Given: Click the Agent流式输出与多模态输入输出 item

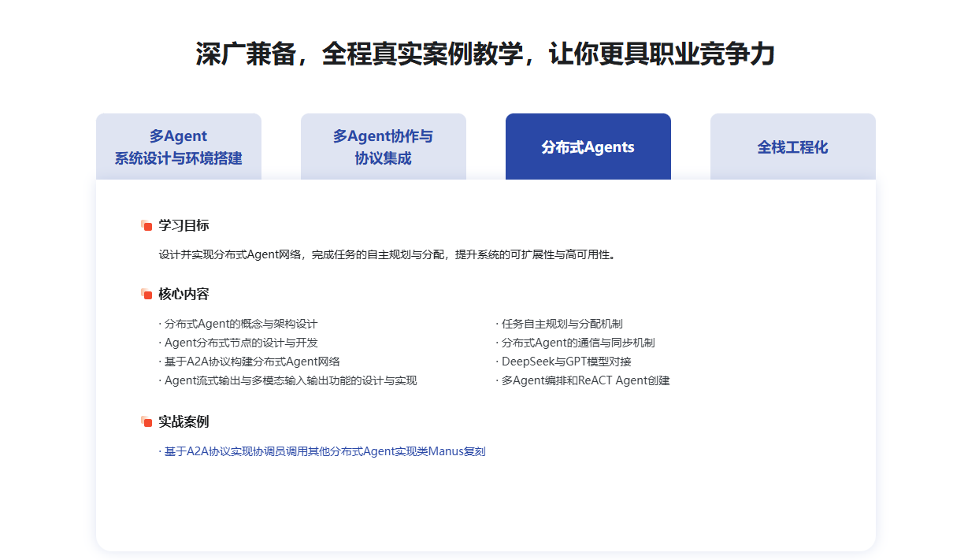Looking at the screenshot, I should [290, 380].
